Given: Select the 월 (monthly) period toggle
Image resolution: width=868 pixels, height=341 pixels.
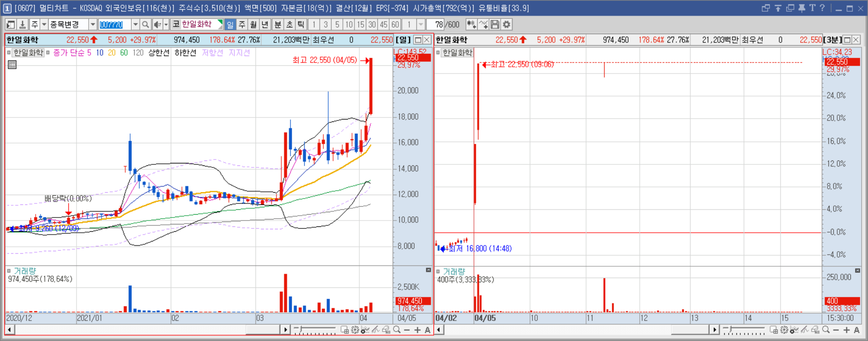Looking at the screenshot, I should (x=253, y=24).
